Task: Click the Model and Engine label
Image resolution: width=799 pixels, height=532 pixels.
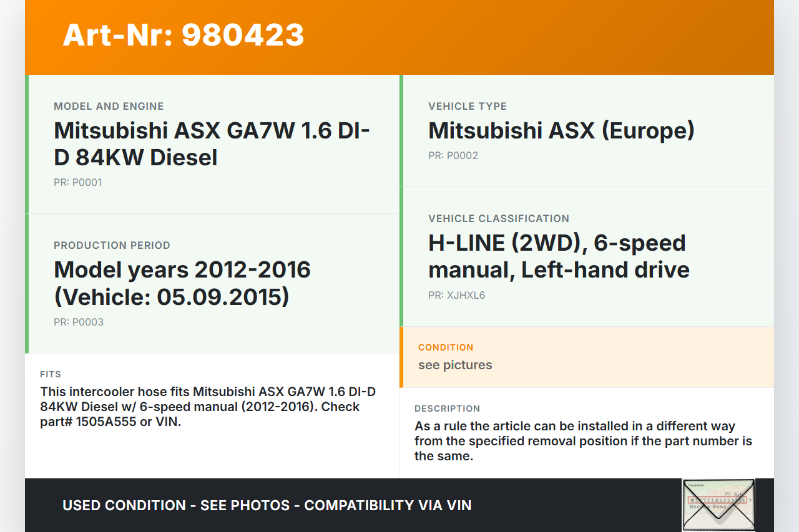Action: 109,107
